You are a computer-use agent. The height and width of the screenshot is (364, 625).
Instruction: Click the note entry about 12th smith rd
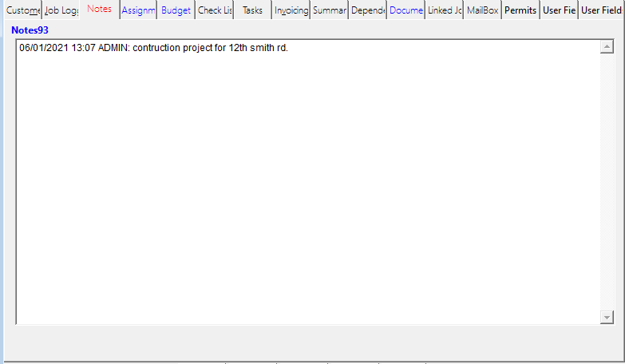click(x=153, y=48)
